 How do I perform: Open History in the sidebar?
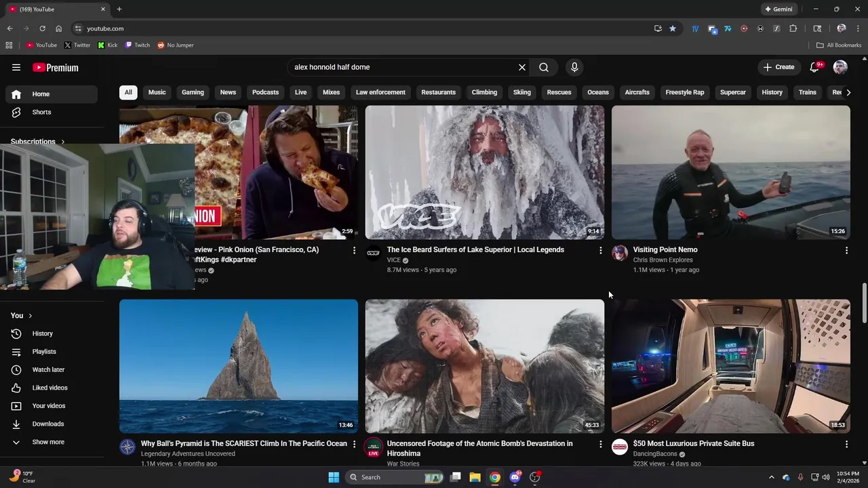click(x=52, y=333)
